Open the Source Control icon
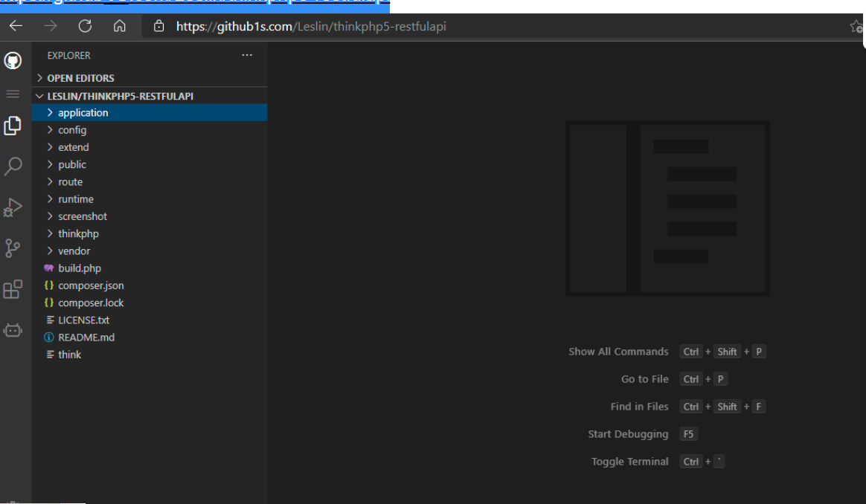 (13, 248)
